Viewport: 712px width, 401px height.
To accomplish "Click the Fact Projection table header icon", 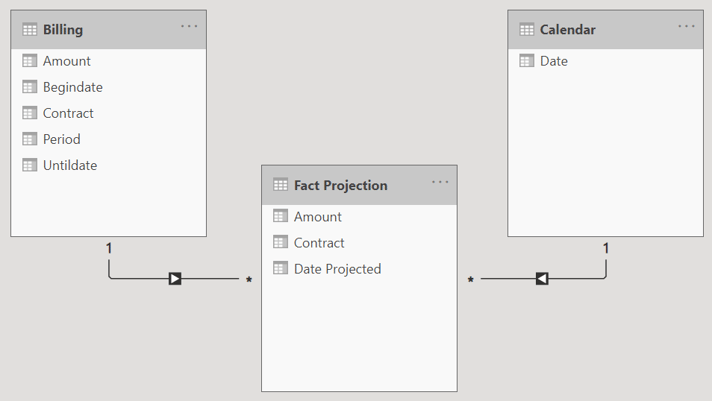I will [x=281, y=185].
